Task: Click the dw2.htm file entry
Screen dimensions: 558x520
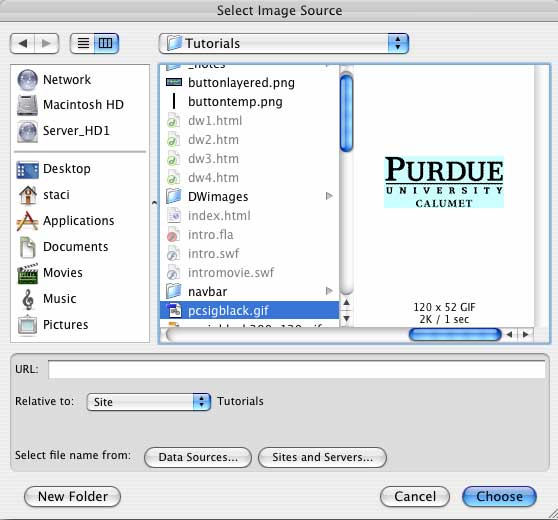Action: (x=249, y=140)
